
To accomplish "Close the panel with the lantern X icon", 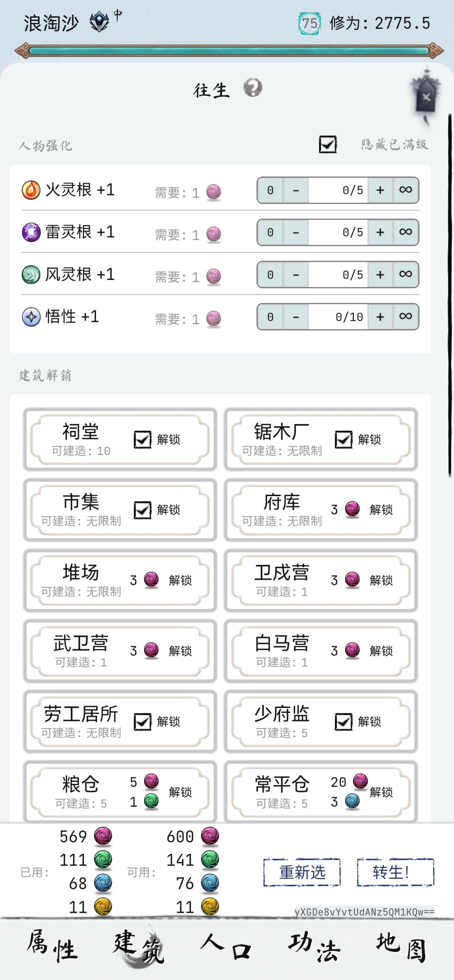I will click(426, 97).
